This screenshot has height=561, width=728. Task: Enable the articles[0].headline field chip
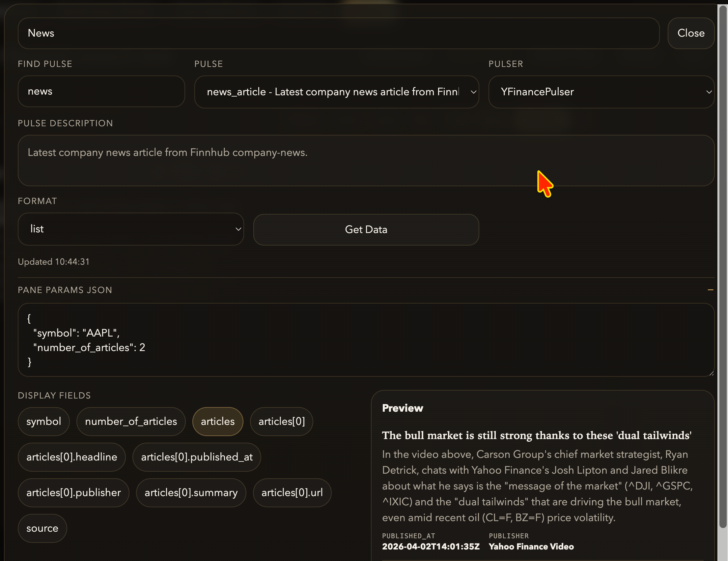tap(72, 457)
